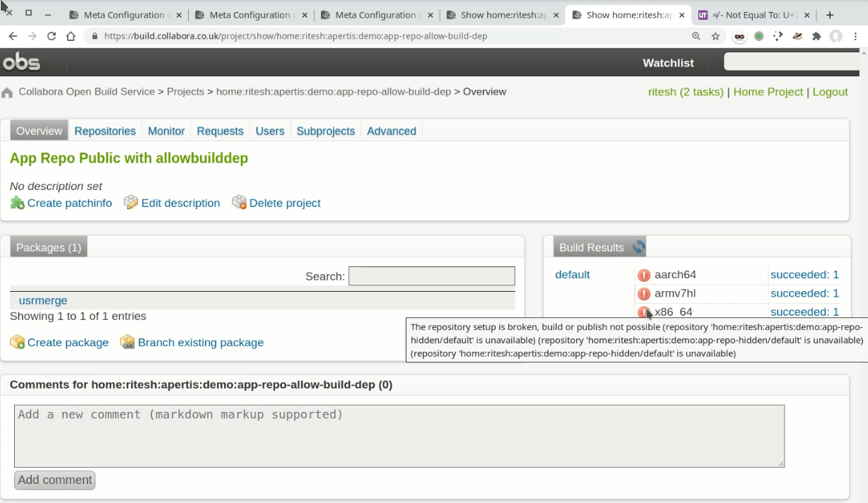Focus the new comment text area
Screen dimensions: 868x503
[x=399, y=436]
